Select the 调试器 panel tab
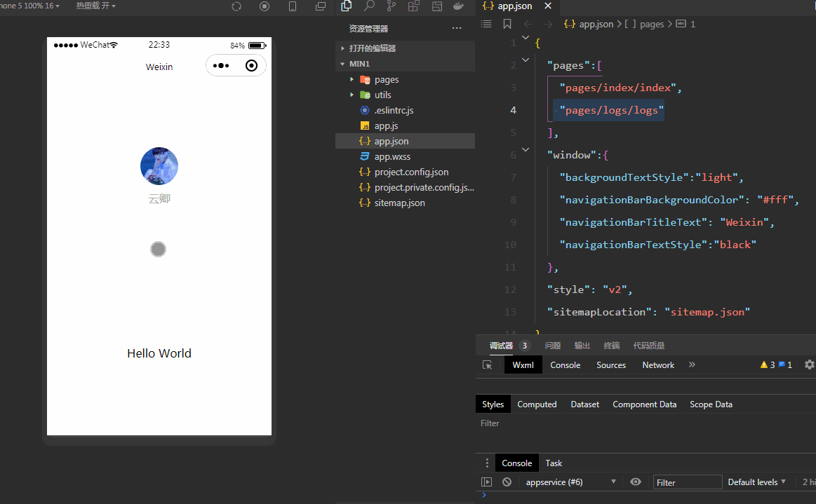Viewport: 816px width, 504px height. click(x=501, y=346)
